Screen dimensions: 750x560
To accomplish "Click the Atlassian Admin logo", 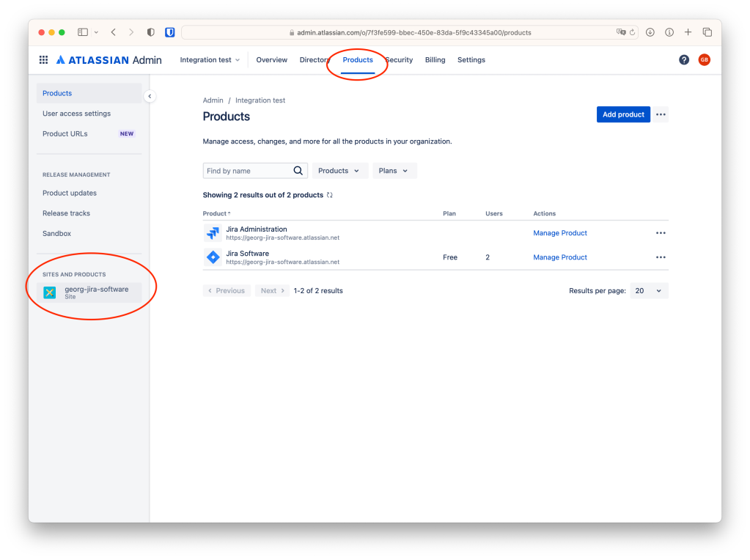I will click(109, 60).
